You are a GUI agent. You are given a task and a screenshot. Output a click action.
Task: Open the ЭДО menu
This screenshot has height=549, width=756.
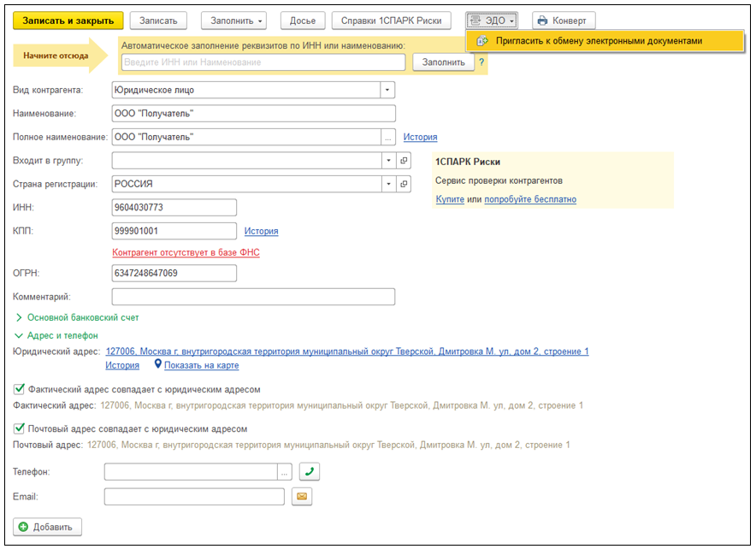pyautogui.click(x=493, y=21)
